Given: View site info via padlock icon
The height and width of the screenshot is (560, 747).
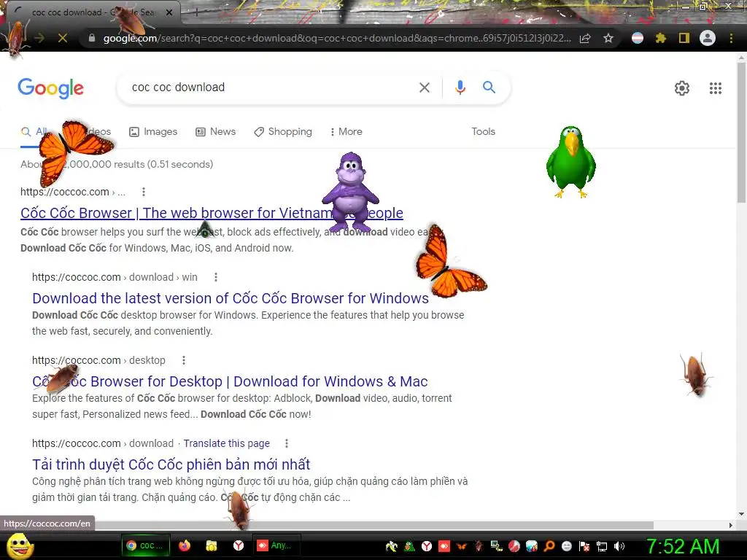Looking at the screenshot, I should point(91,38).
